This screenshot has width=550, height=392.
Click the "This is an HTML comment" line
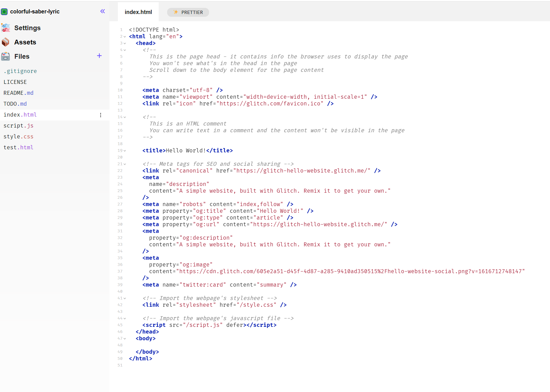click(188, 124)
